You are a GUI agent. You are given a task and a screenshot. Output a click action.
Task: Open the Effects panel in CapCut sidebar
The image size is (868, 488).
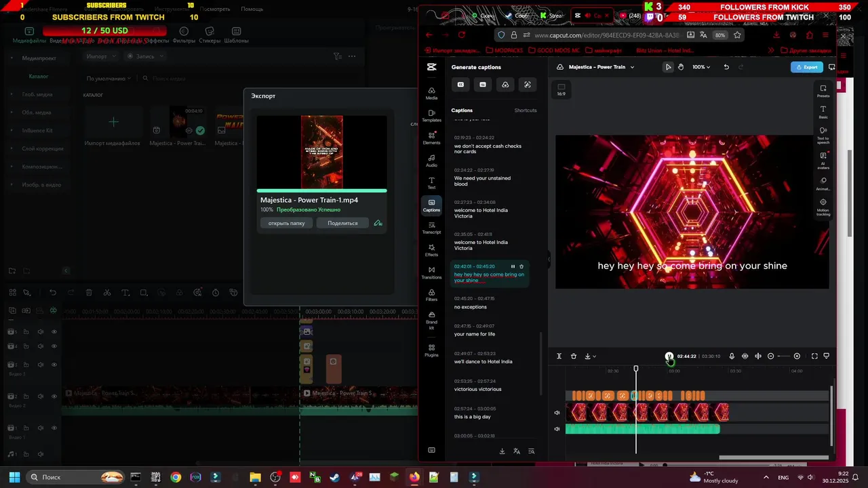(431, 250)
